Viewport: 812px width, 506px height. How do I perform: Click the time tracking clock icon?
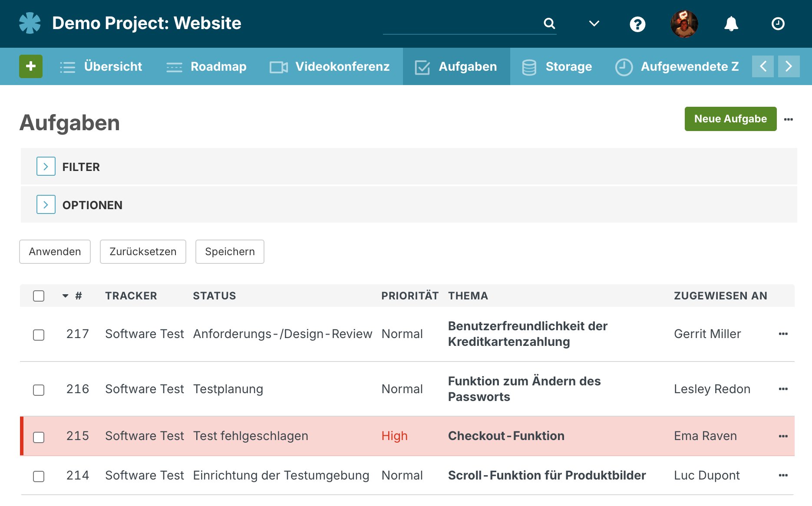[x=778, y=23]
